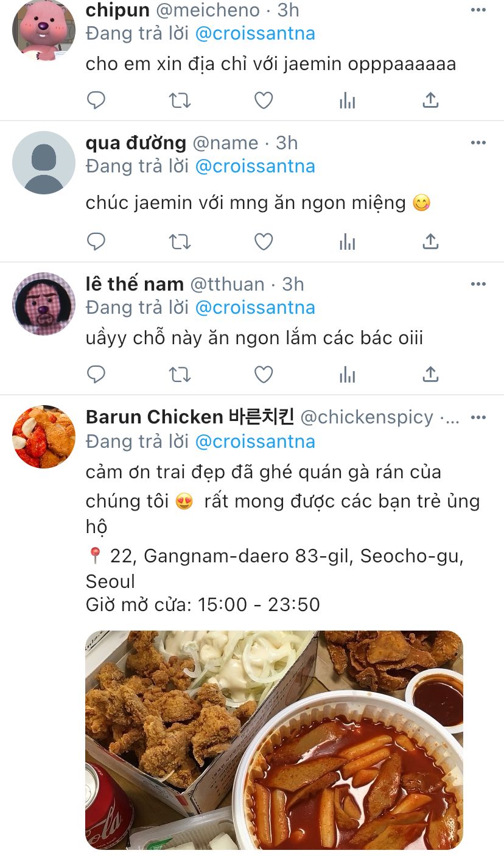Reply to lê thế nam's tweet
Viewport: 504px width, 856px height.
[x=96, y=374]
